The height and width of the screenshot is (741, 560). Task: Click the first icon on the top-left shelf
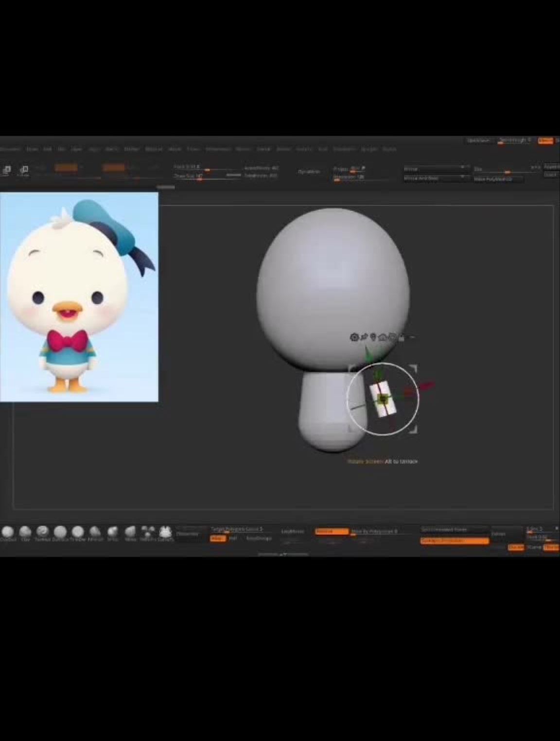(7, 170)
